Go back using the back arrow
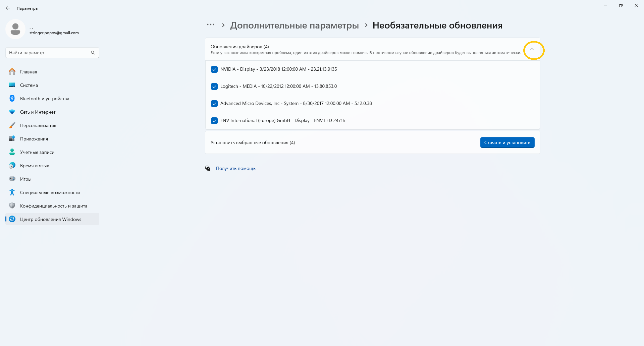The width and height of the screenshot is (644, 346). pyautogui.click(x=8, y=8)
